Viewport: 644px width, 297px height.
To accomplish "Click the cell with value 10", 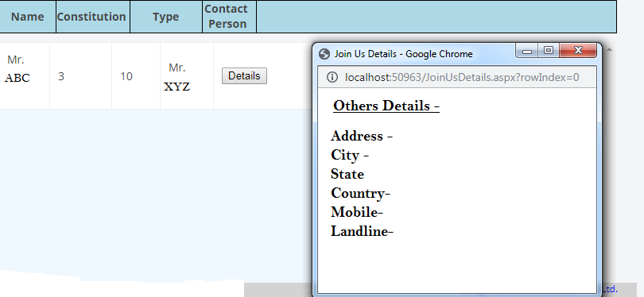I will (135, 76).
